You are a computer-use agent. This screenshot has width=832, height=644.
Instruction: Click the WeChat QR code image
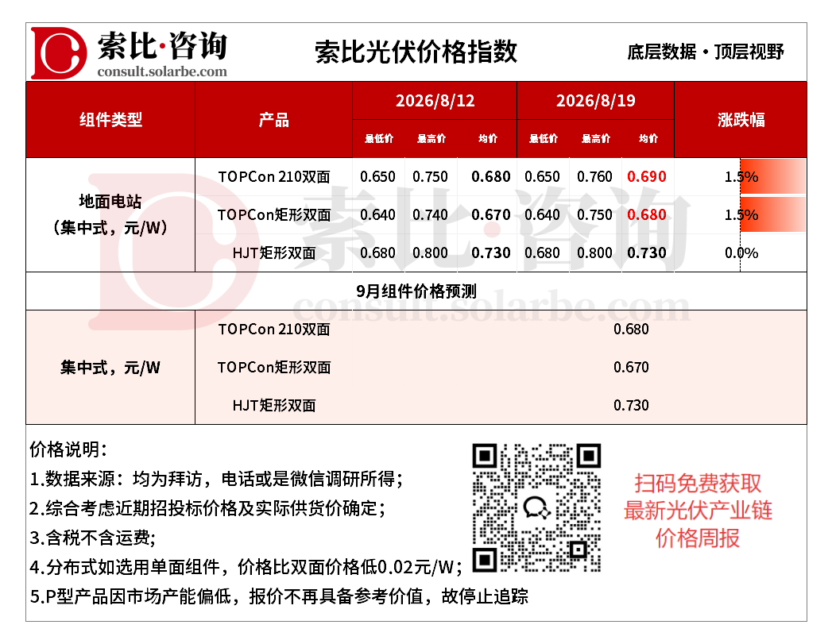tap(536, 507)
